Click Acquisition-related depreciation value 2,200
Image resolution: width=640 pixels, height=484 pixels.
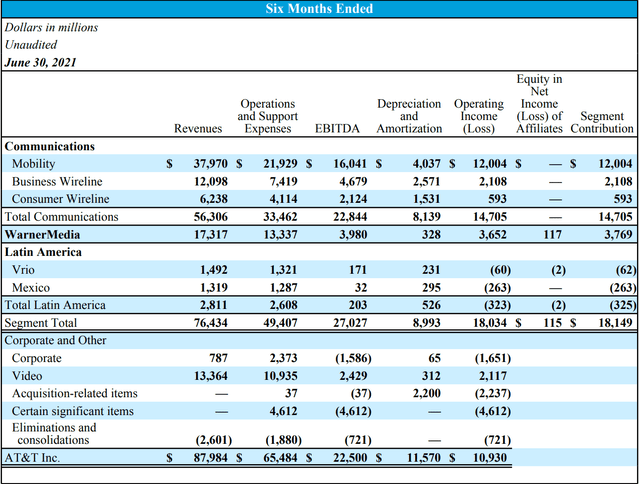(426, 393)
